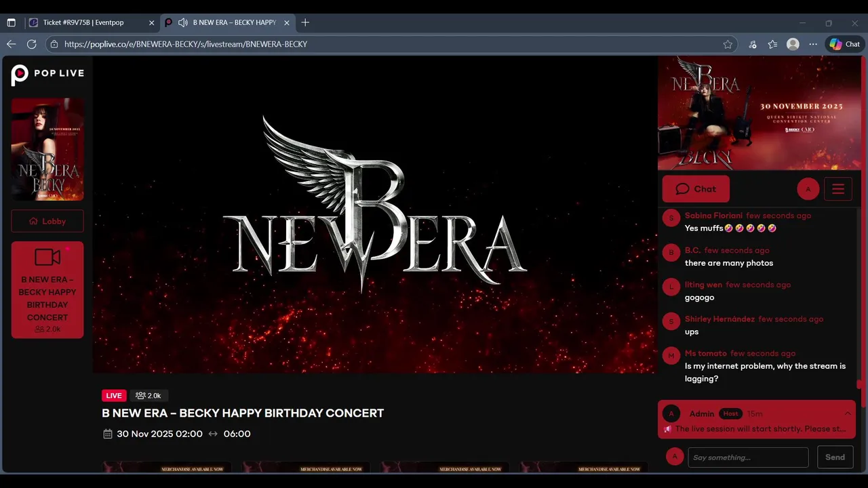
Task: Open a new browser tab
Action: (x=305, y=22)
